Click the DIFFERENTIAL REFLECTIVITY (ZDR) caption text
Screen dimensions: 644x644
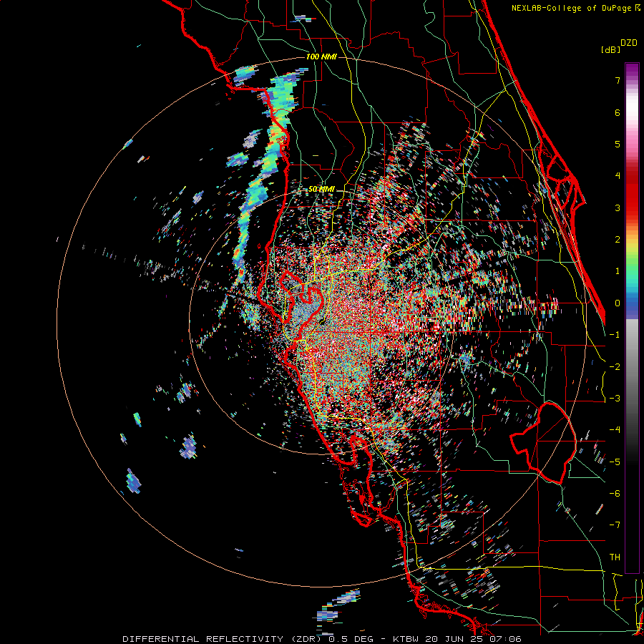(x=221, y=639)
